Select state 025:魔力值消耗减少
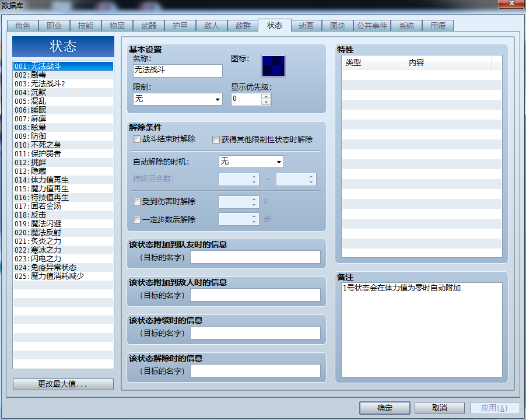Image resolution: width=526 pixels, height=420 pixels. coord(63,276)
